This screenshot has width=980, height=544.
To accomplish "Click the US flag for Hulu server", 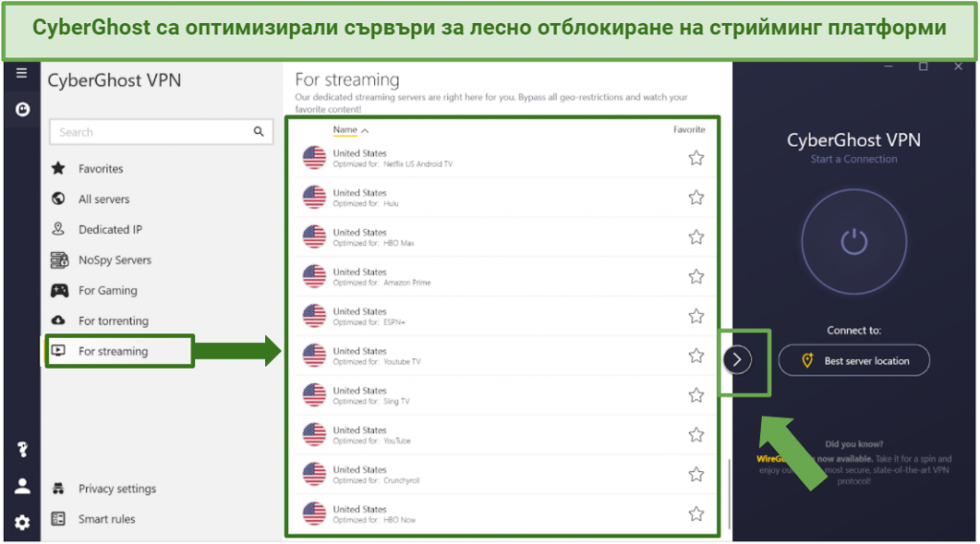I will pyautogui.click(x=314, y=197).
